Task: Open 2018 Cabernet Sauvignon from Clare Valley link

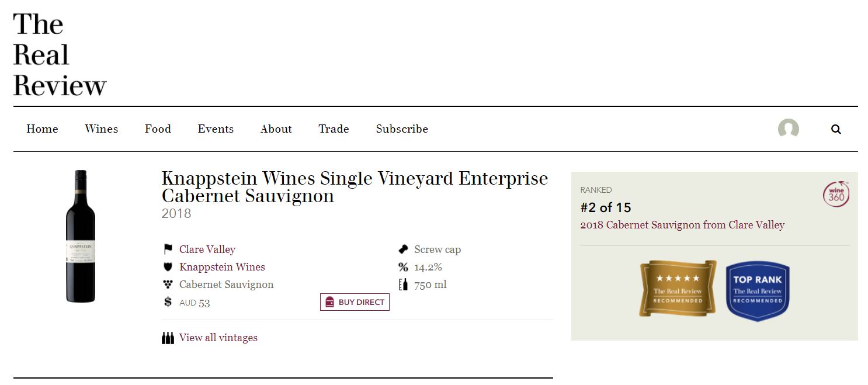Action: [682, 225]
